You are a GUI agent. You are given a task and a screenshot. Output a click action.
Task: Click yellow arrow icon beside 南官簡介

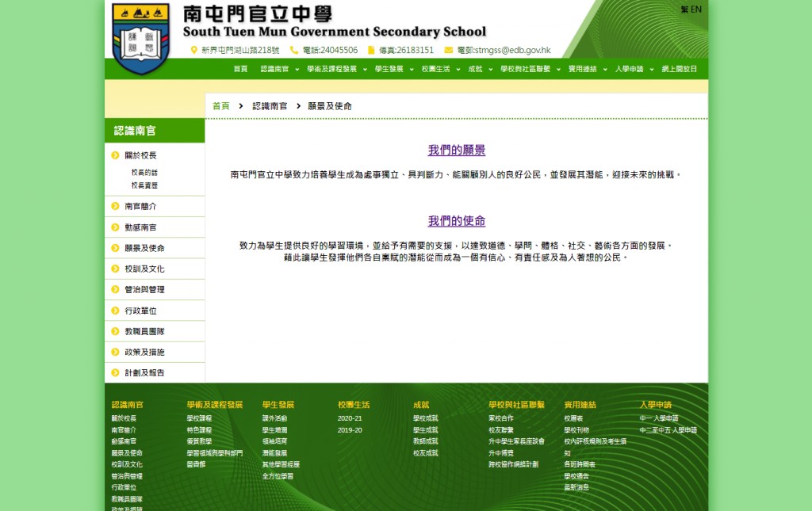click(116, 206)
